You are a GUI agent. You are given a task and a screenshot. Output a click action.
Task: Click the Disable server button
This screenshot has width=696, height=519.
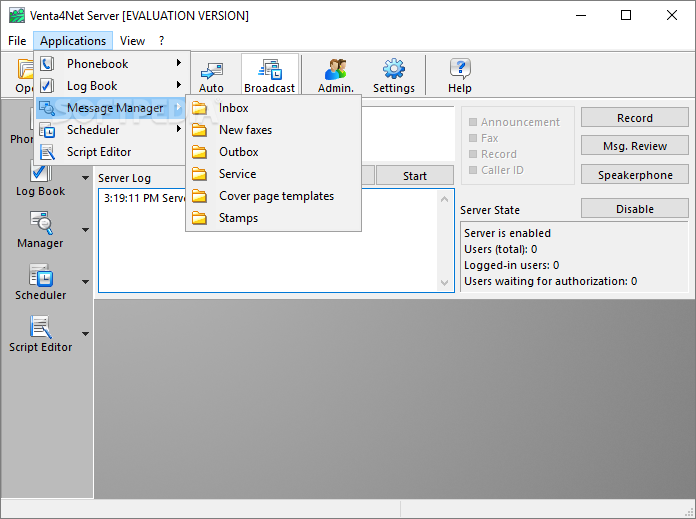point(635,209)
